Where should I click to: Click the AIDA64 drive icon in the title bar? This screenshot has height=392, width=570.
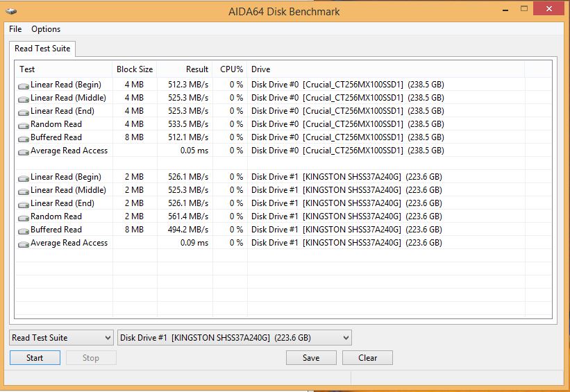click(x=11, y=11)
